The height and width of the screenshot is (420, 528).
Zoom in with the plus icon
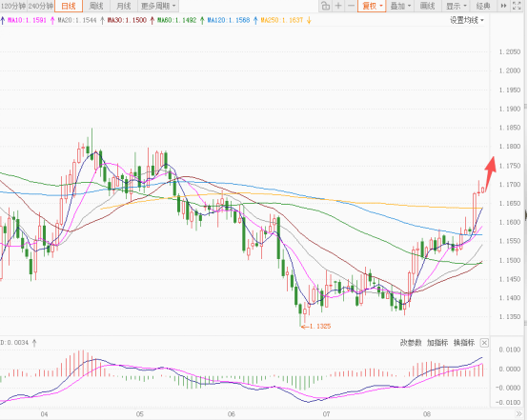click(x=338, y=6)
